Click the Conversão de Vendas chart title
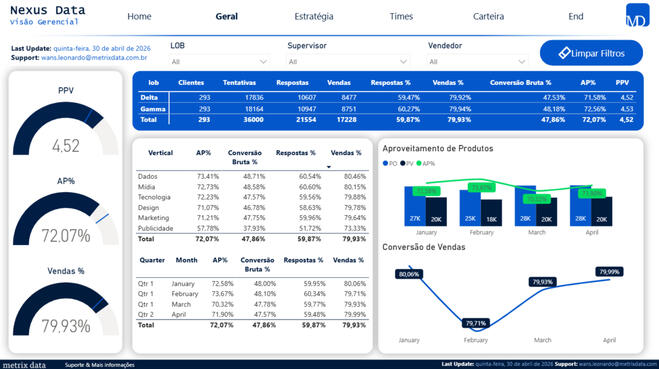This screenshot has width=659, height=369. [424, 247]
